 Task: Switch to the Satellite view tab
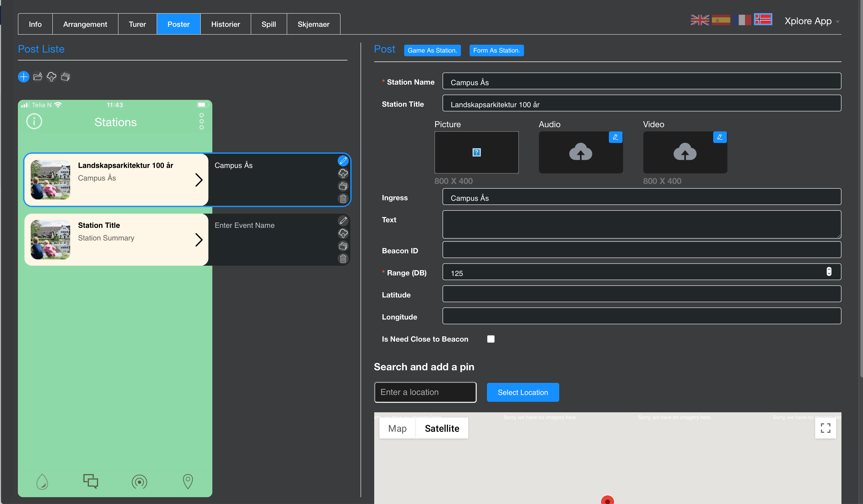coord(443,428)
